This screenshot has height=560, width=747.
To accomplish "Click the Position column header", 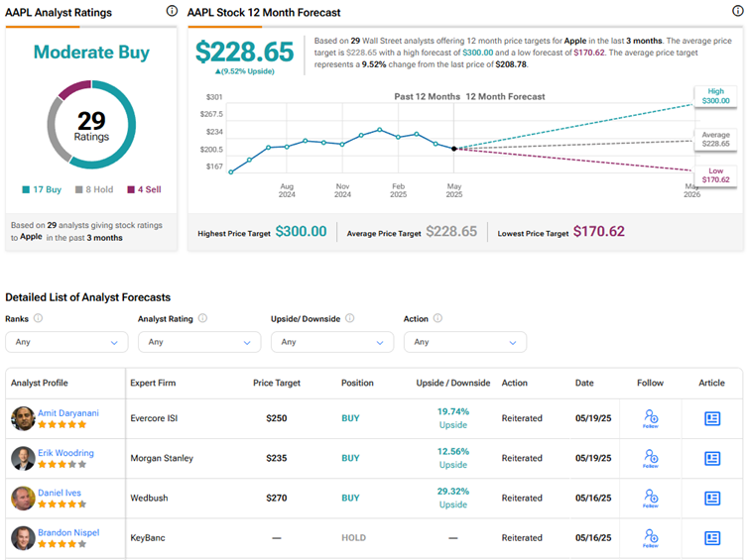I will coord(357,383).
